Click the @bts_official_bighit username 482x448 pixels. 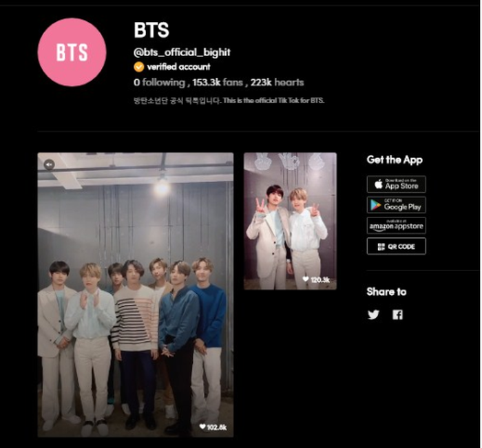pos(182,52)
